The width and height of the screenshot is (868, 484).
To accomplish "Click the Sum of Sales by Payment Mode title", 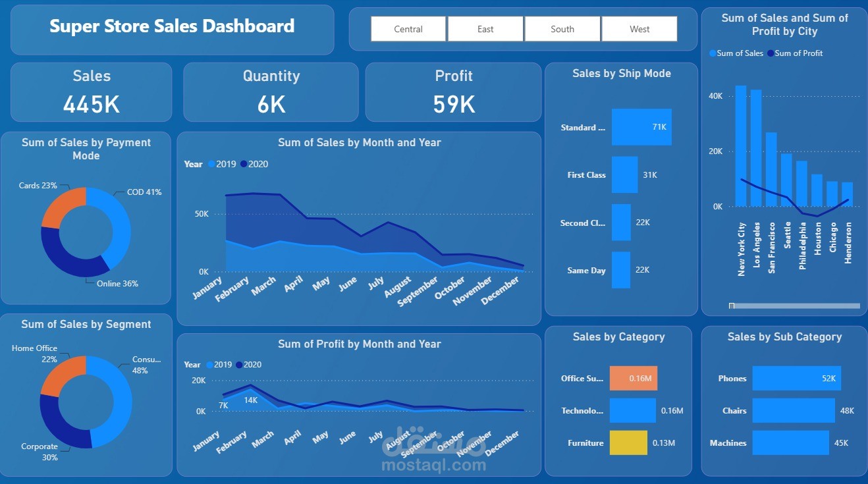I will (86, 149).
